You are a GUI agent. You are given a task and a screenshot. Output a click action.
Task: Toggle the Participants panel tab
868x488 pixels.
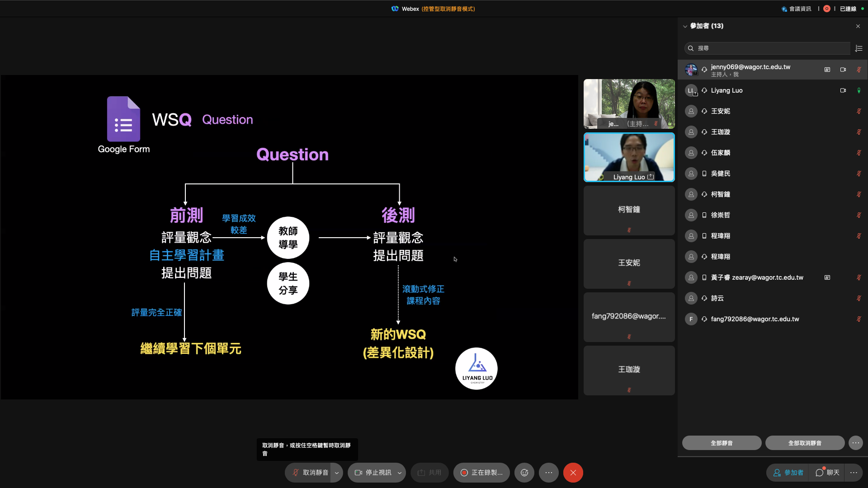pos(788,473)
